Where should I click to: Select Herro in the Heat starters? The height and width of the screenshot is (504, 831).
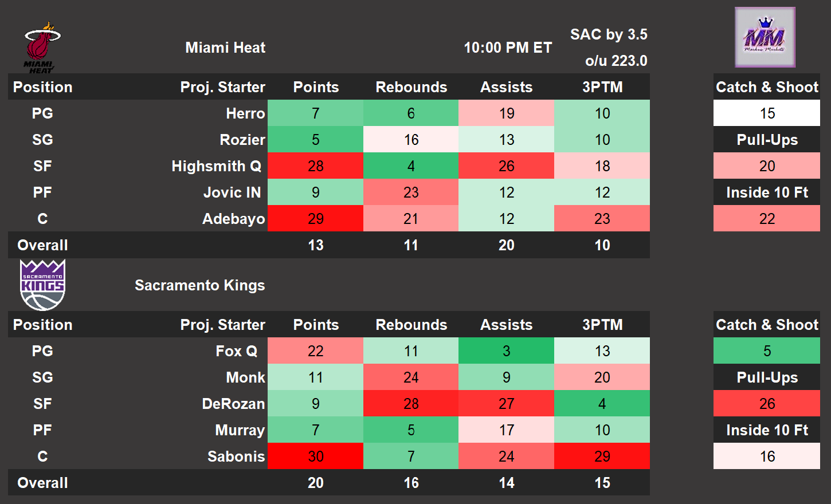click(x=245, y=113)
